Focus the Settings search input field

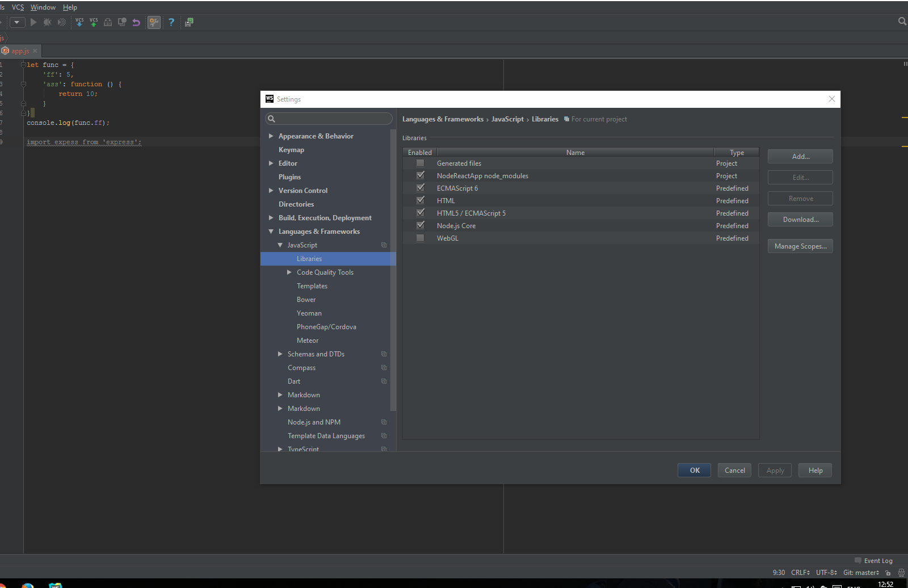329,119
